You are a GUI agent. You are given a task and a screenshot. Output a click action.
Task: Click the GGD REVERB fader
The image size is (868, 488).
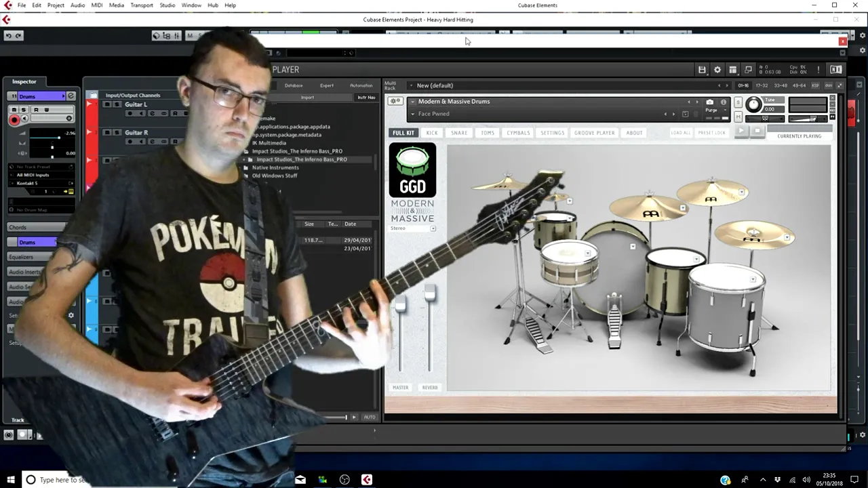429,293
